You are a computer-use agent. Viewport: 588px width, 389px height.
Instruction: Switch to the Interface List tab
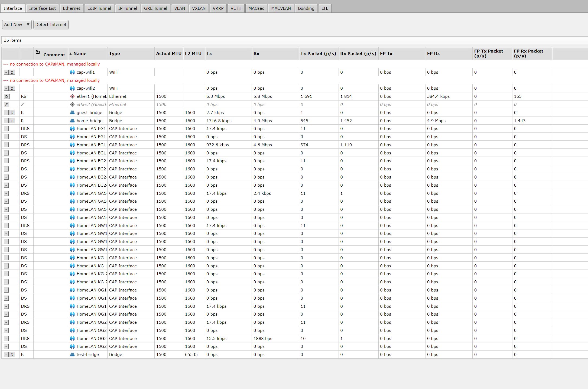42,8
